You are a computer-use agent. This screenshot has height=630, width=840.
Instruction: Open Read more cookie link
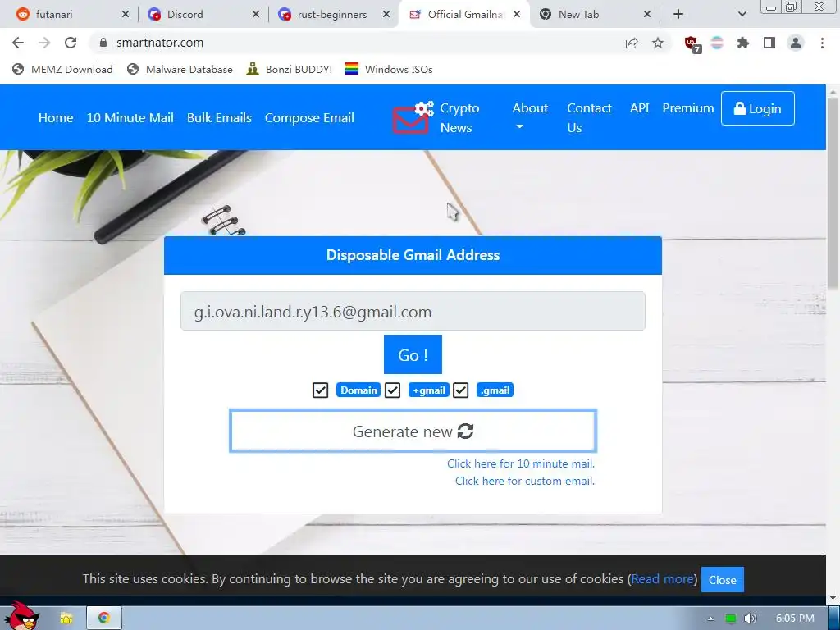click(663, 579)
